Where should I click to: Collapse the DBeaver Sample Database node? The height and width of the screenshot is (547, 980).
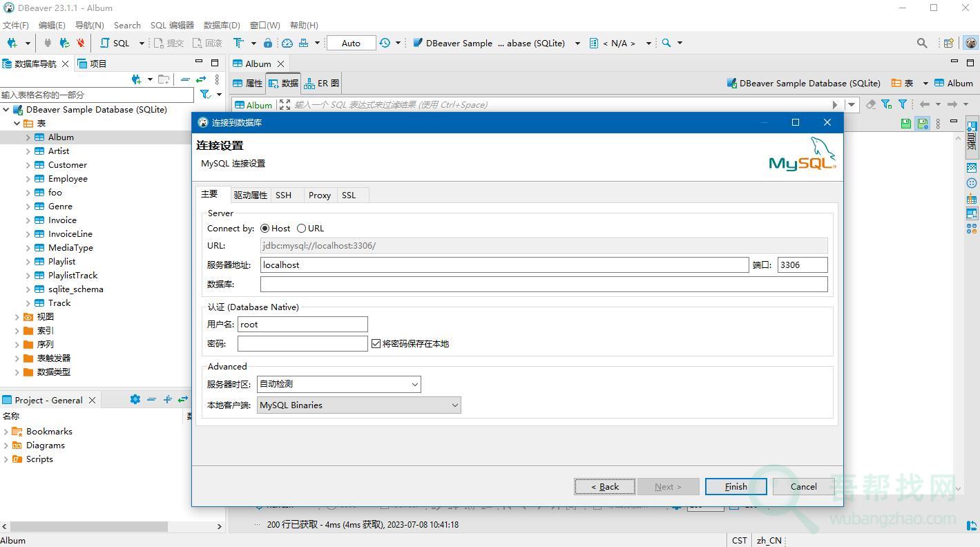click(6, 109)
